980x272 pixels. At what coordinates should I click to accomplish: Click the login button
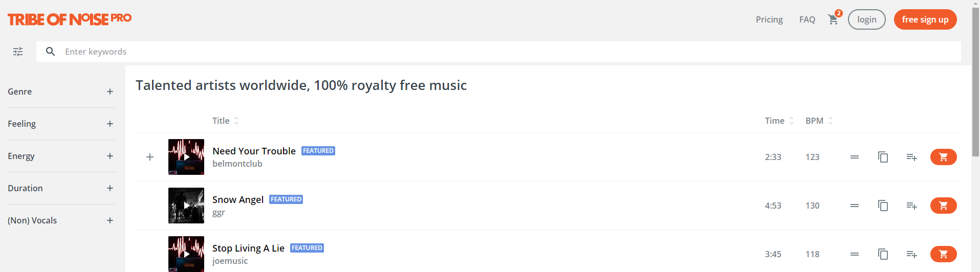[866, 19]
